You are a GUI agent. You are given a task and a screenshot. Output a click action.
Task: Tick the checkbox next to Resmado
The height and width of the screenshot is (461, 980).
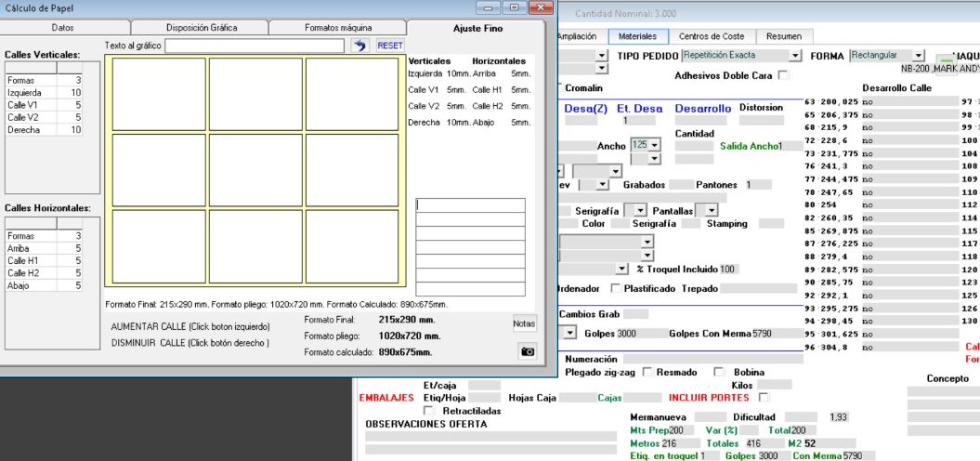pos(647,372)
